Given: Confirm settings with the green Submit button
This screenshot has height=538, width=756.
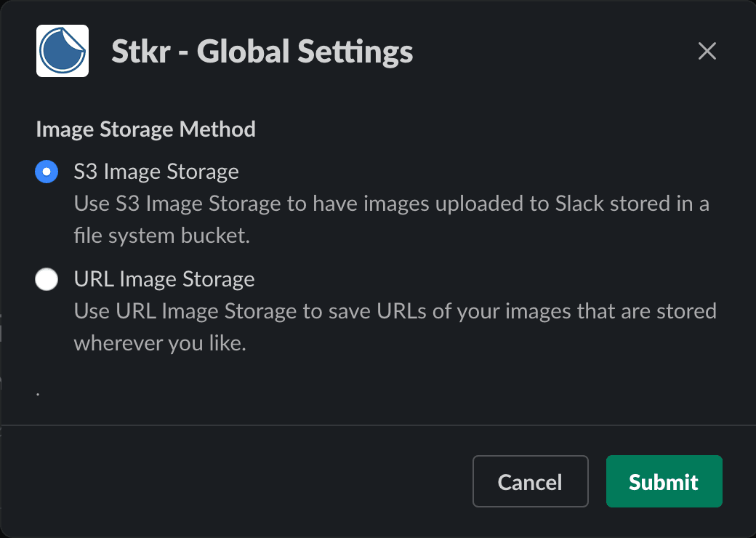Looking at the screenshot, I should (x=663, y=481).
